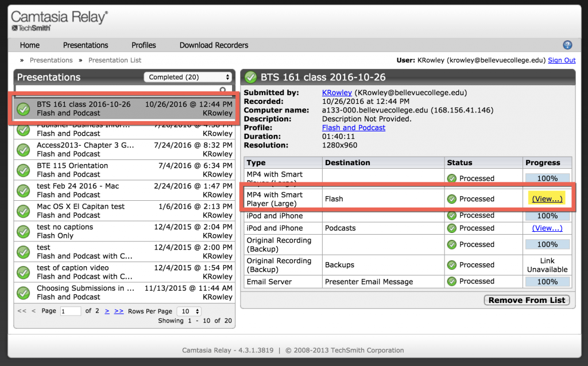Viewport: 588px width, 366px height.
Task: Select the Choosing Submissions in ... presentation
Action: (124, 293)
